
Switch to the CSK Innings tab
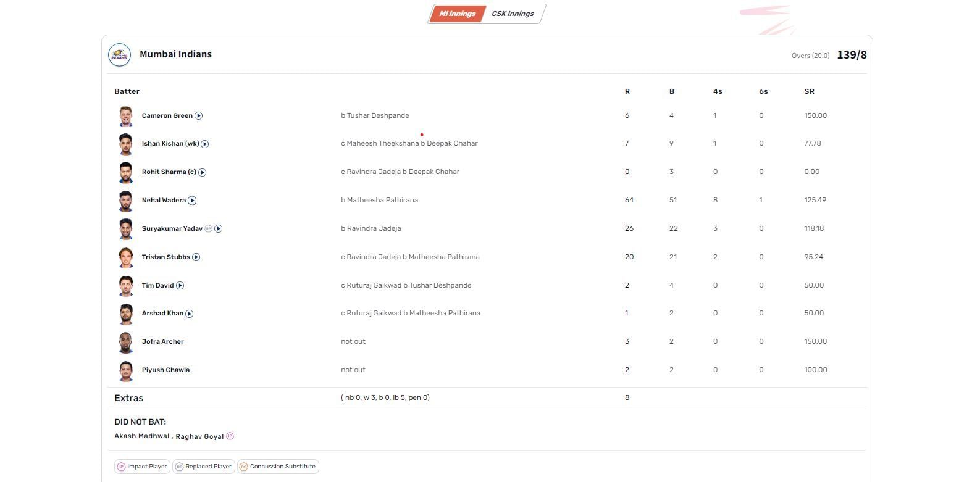coord(513,14)
